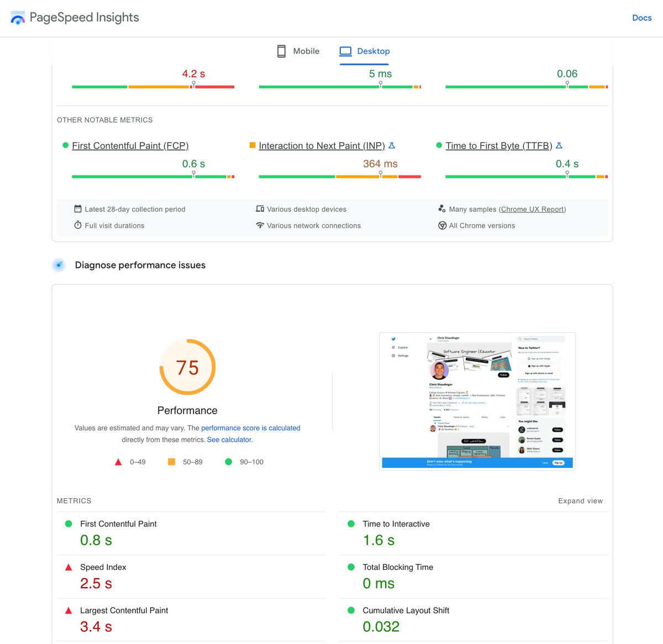Viewport: 663px width, 644px height.
Task: Click the calendar icon for collection period
Action: point(78,209)
